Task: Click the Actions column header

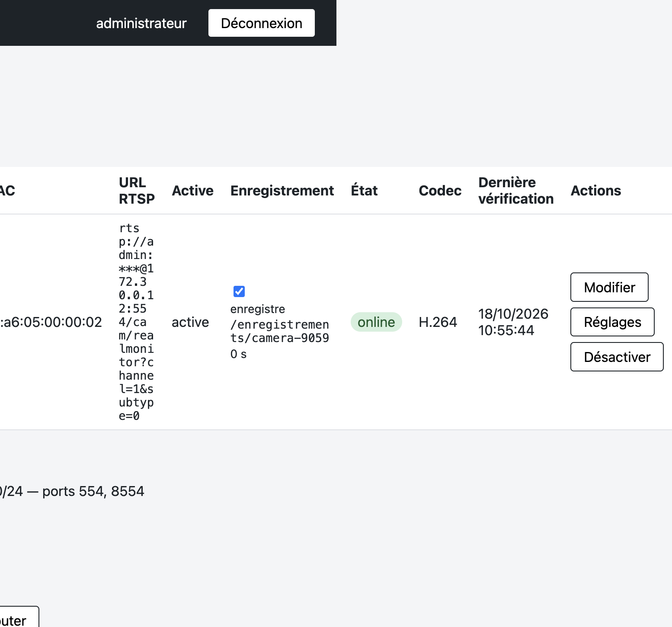Action: 596,191
